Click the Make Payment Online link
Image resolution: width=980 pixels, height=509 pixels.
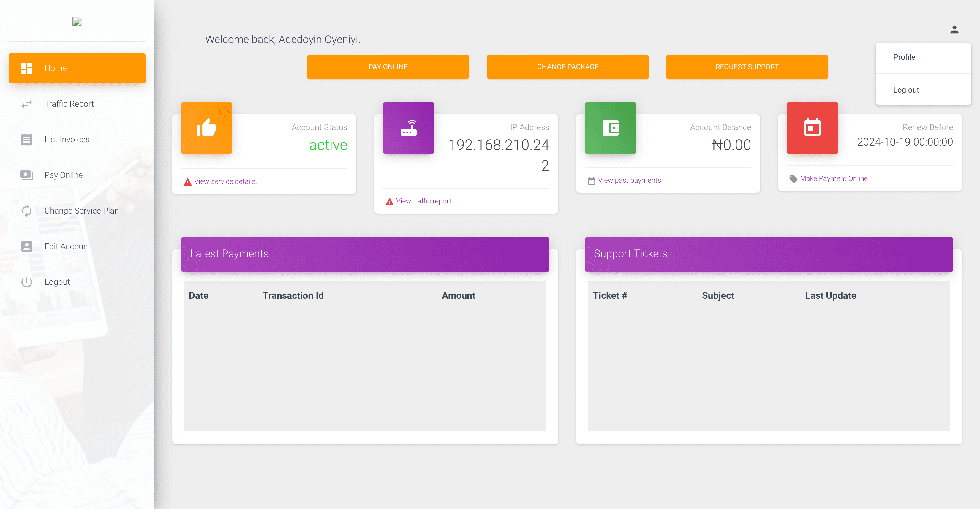coord(834,178)
